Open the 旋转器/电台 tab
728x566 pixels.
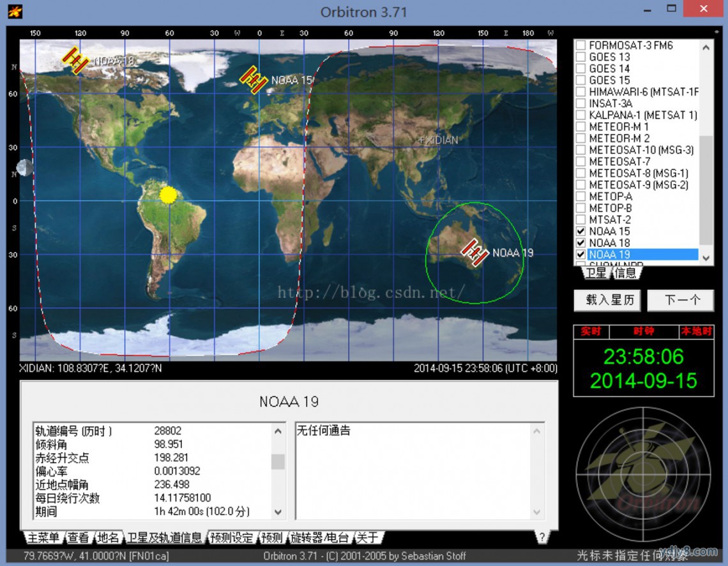click(319, 538)
